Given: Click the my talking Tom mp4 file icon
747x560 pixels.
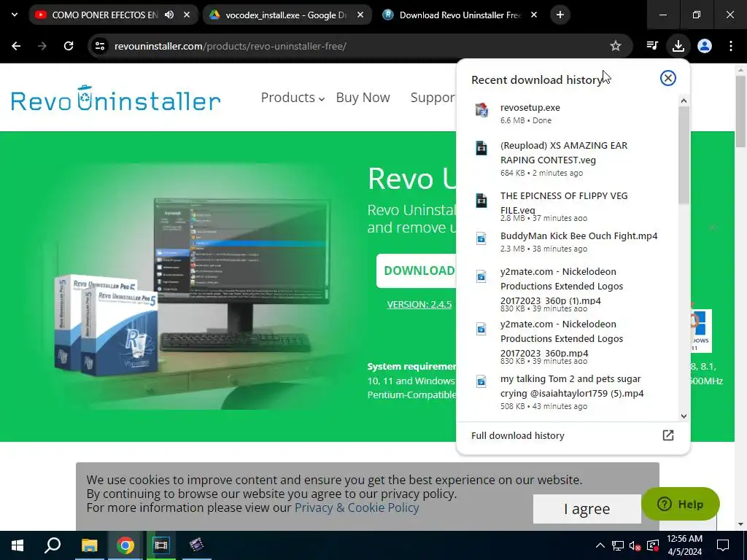Looking at the screenshot, I should point(481,381).
